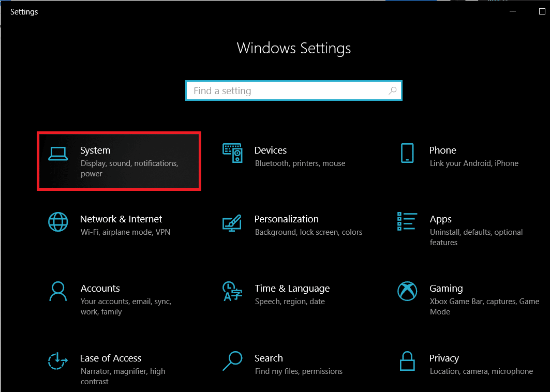Click the search icon inside the Find a setting box
Image resolution: width=550 pixels, height=392 pixels.
[x=392, y=90]
